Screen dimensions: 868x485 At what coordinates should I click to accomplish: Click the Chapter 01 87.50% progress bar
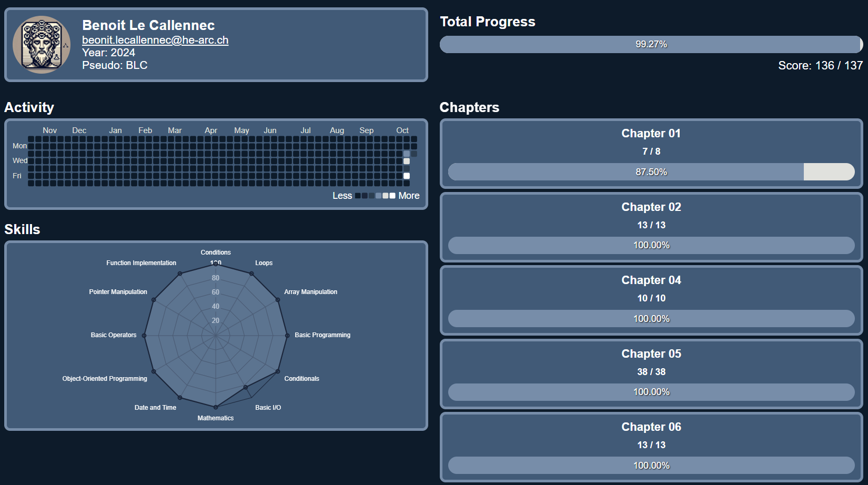click(x=651, y=172)
